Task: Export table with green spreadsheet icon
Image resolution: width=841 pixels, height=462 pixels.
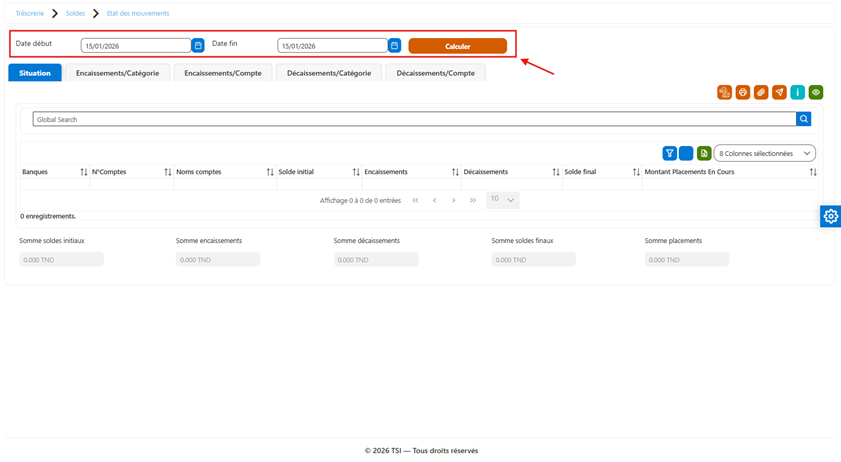Action: (704, 153)
